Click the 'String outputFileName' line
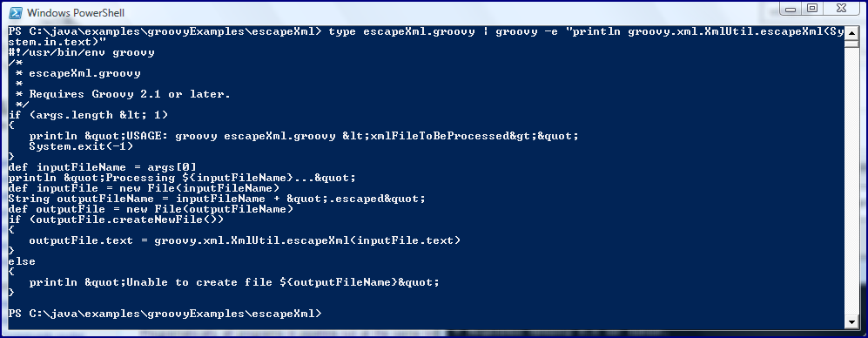Viewport: 868px width, 338px height. [x=217, y=199]
